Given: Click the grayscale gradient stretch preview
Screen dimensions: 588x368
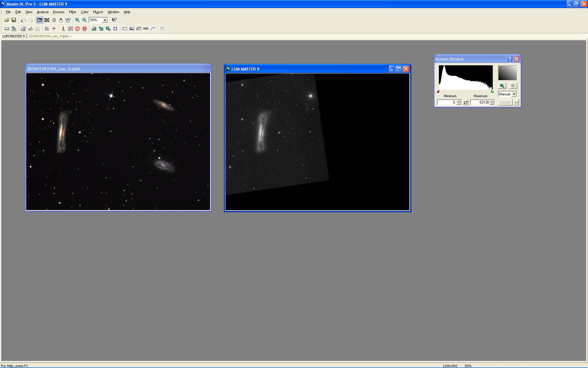Looking at the screenshot, I should click(507, 73).
